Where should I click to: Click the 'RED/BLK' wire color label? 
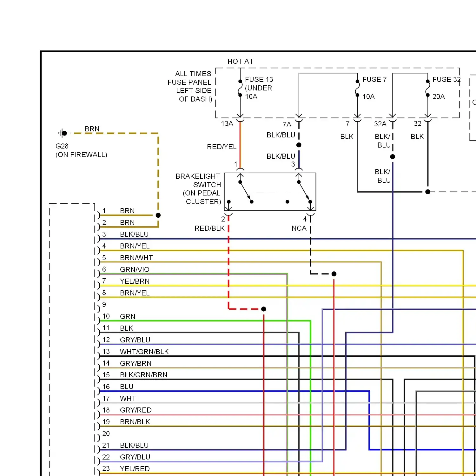pyautogui.click(x=209, y=228)
